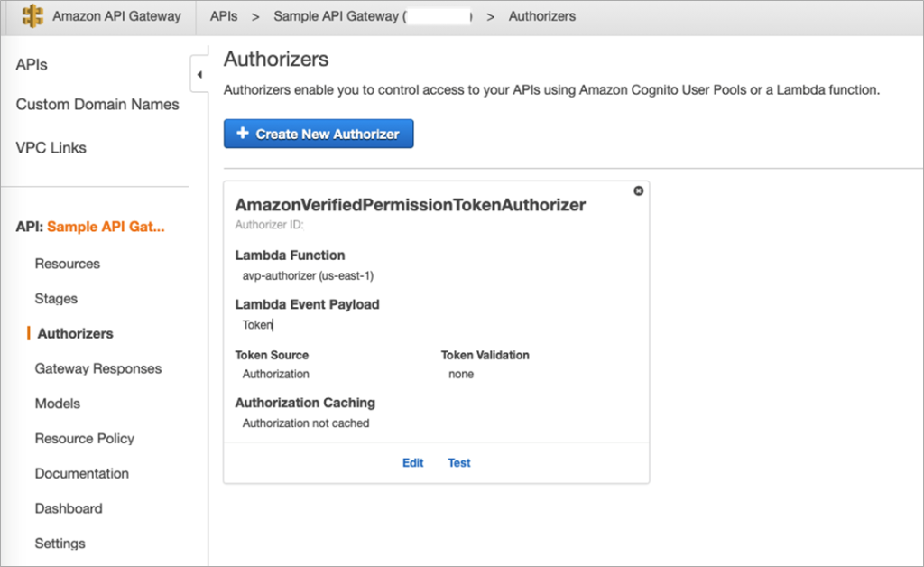Open the Resource Policy section
The image size is (924, 567).
(84, 438)
